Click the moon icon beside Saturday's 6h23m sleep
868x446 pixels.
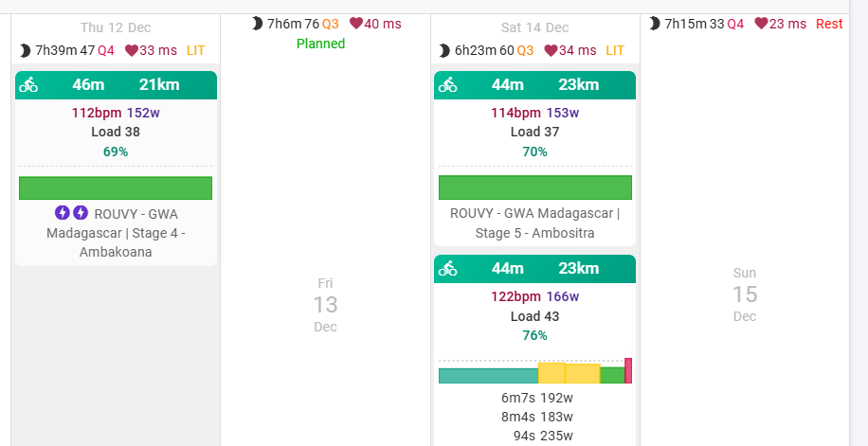[x=444, y=51]
